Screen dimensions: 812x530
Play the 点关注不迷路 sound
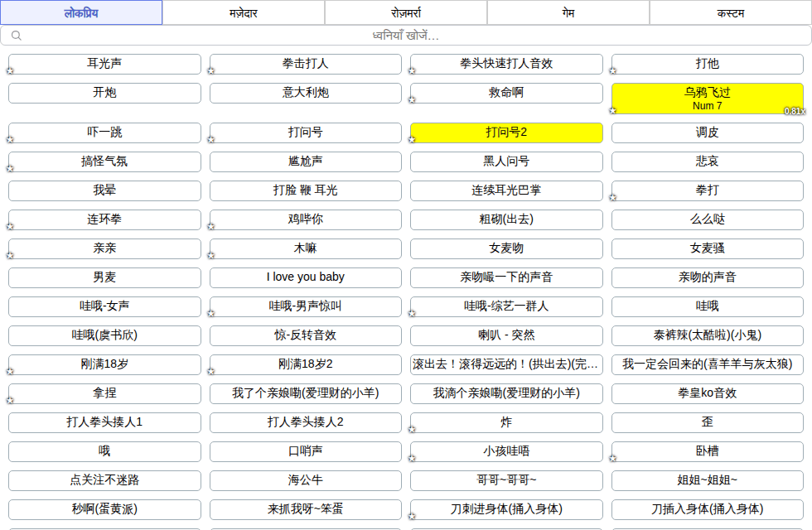click(x=104, y=480)
